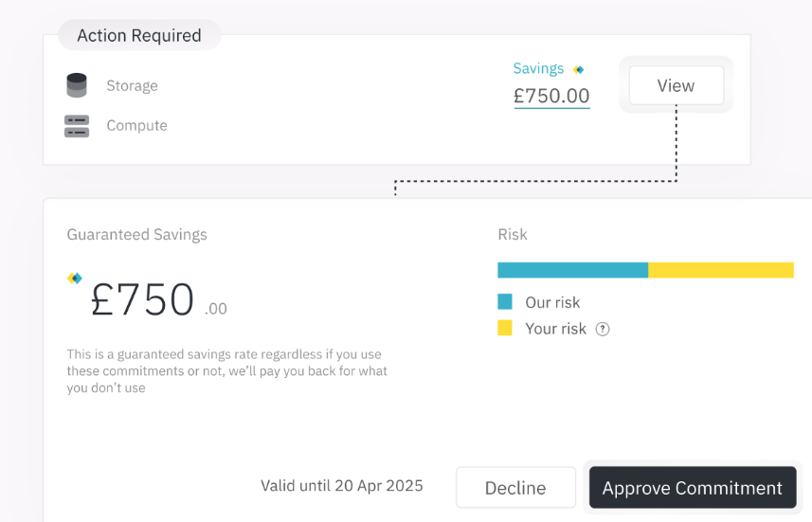Approve the Commitment
The height and width of the screenshot is (522, 812).
click(x=693, y=487)
